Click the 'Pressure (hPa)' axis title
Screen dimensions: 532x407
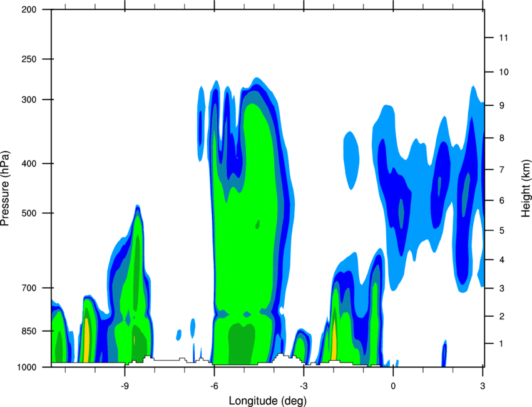pyautogui.click(x=5, y=188)
